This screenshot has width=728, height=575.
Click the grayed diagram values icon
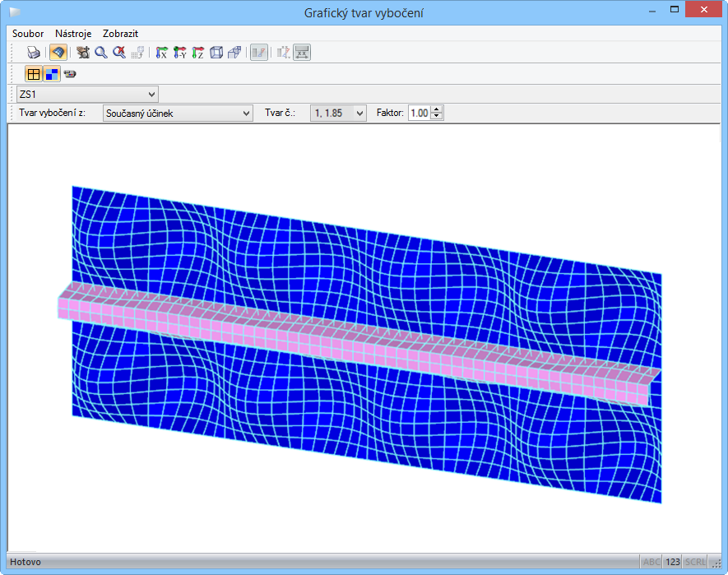pyautogui.click(x=283, y=53)
